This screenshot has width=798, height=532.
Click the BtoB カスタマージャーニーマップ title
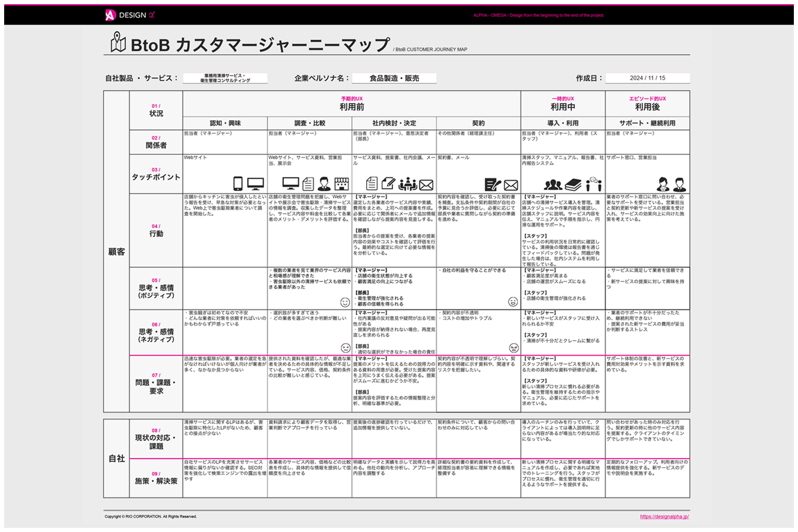pos(260,44)
